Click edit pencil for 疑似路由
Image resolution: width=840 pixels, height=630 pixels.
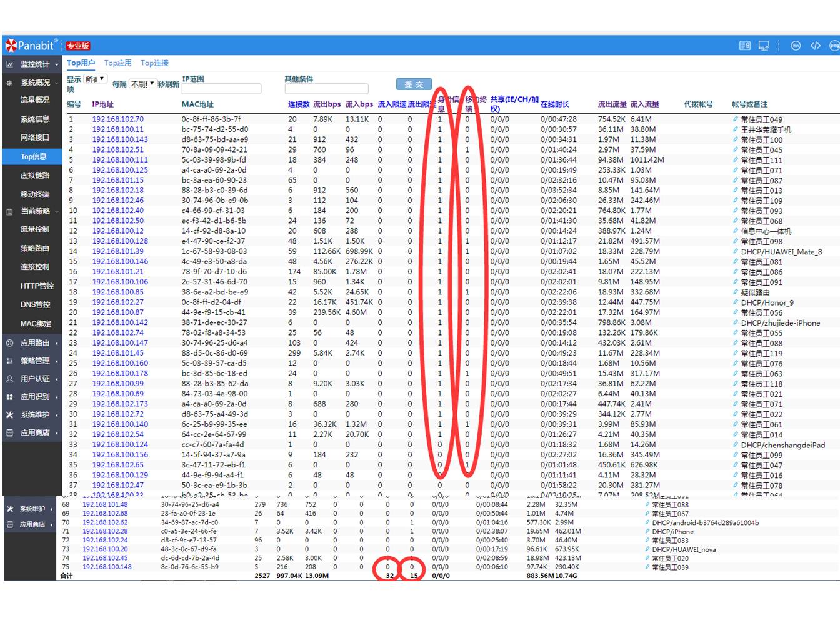736,292
